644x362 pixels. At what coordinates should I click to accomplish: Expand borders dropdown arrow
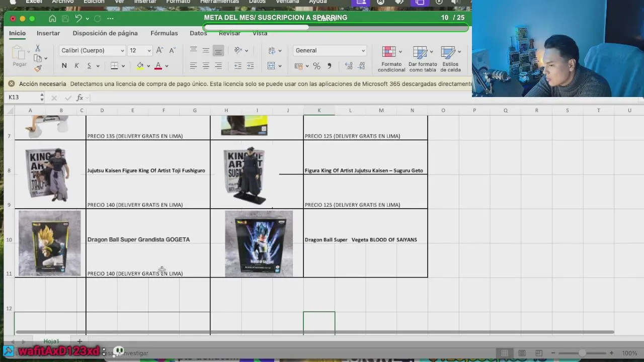pyautogui.click(x=123, y=66)
